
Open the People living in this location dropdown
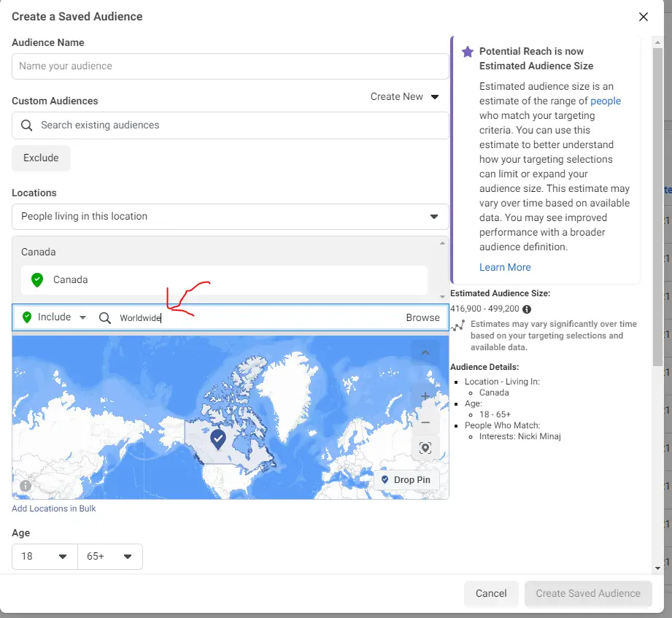tap(230, 217)
